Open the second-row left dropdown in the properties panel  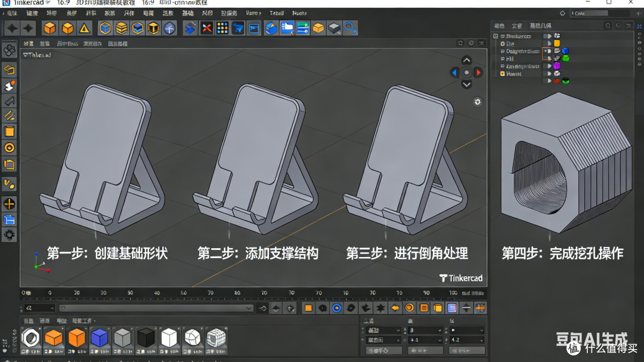click(x=383, y=340)
